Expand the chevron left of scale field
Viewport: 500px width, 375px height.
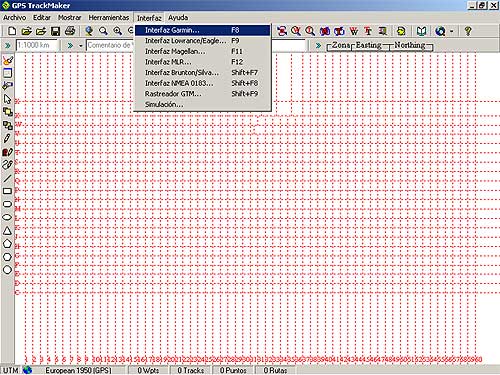tap(7, 45)
